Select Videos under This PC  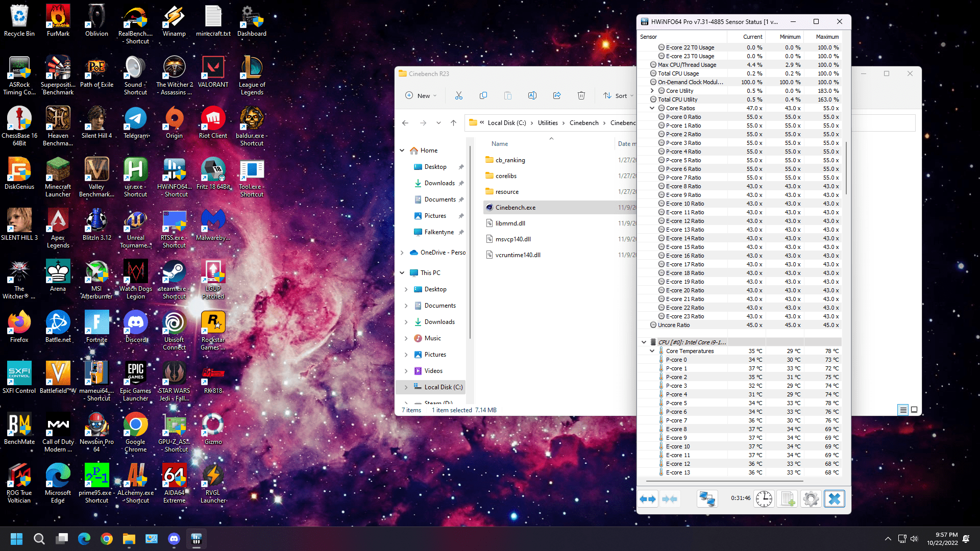coord(433,371)
